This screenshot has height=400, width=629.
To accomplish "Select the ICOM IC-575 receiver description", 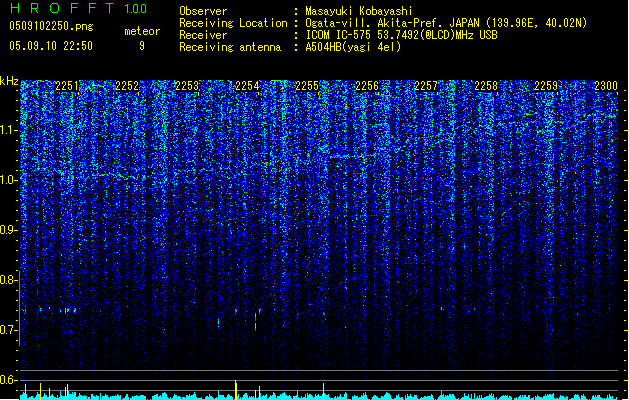I will pos(401,35).
